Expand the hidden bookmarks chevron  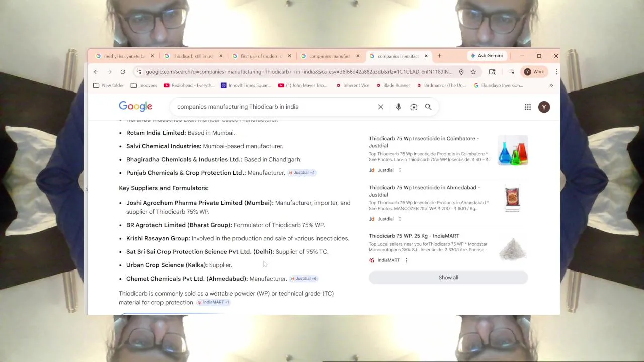(x=551, y=85)
